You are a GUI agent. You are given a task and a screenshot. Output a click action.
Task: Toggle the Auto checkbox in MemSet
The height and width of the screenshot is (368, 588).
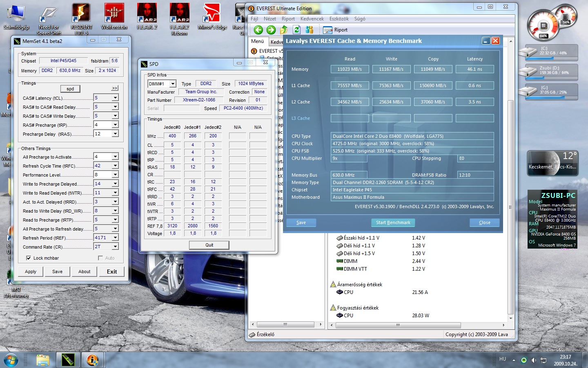100,258
